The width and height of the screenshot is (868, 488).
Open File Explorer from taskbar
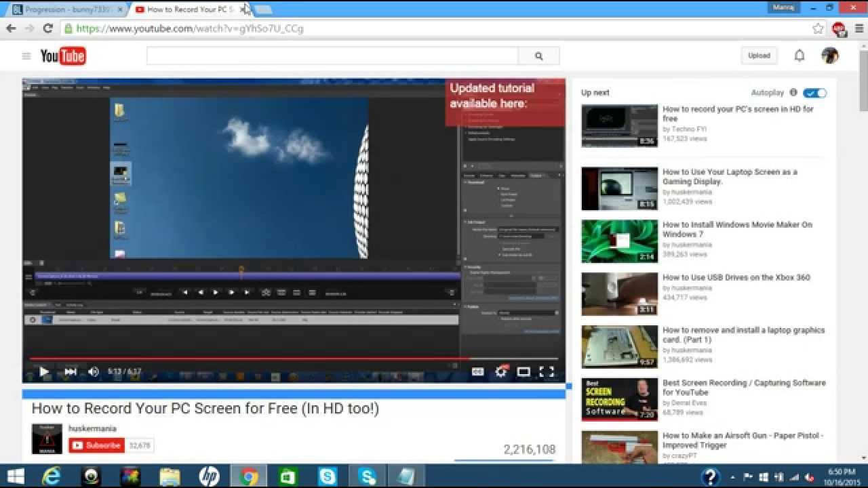[170, 476]
